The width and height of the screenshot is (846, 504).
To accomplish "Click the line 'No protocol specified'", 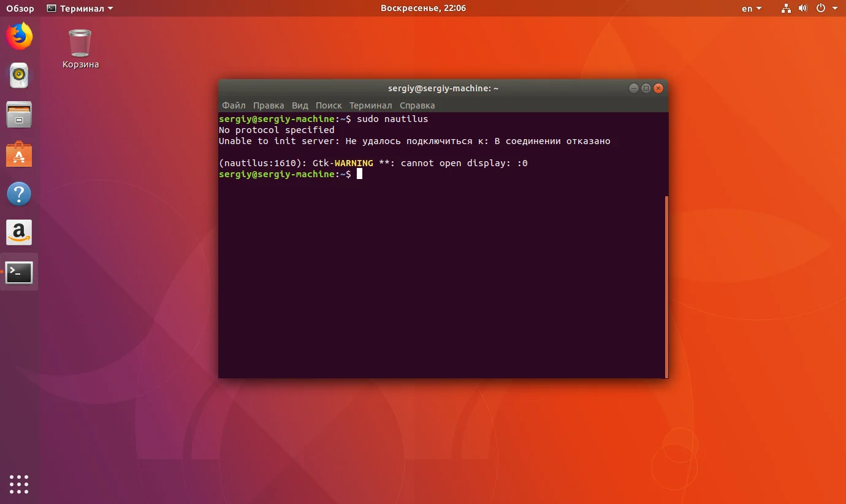I will 276,130.
